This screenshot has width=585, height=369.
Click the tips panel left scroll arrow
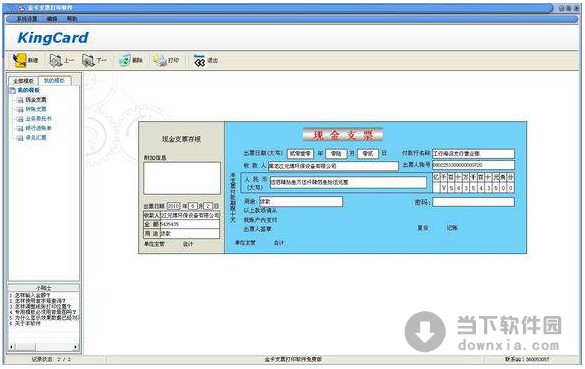[12, 347]
